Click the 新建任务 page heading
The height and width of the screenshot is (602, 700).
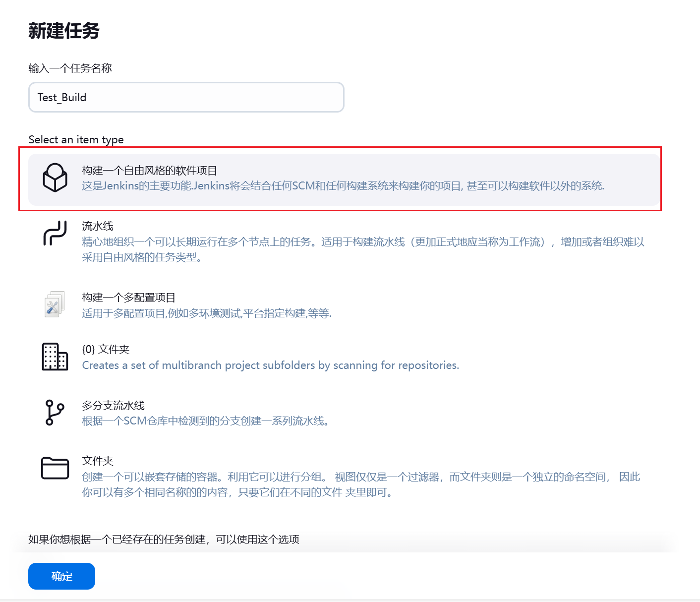click(x=64, y=31)
